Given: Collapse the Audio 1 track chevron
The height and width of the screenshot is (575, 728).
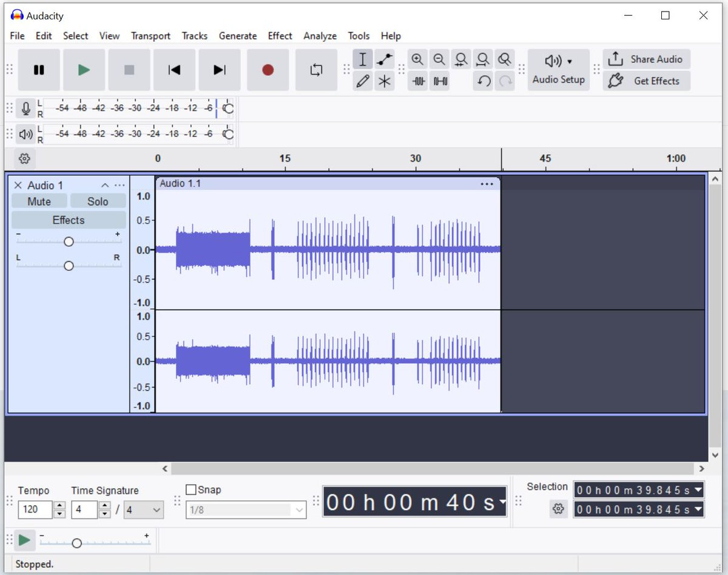Looking at the screenshot, I should coord(105,185).
